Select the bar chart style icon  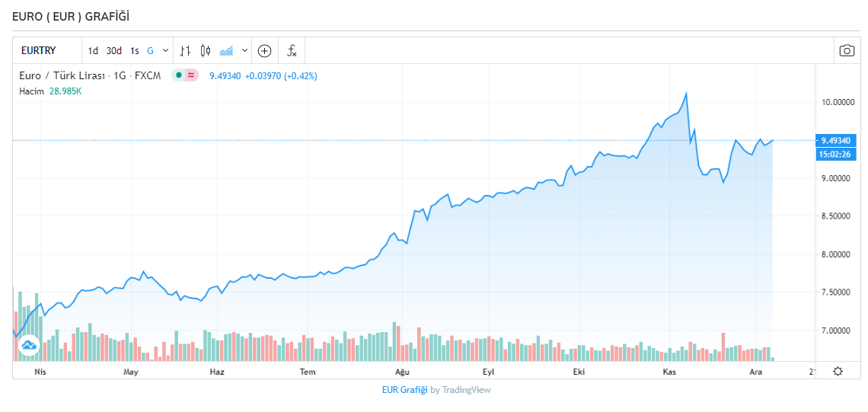(185, 51)
